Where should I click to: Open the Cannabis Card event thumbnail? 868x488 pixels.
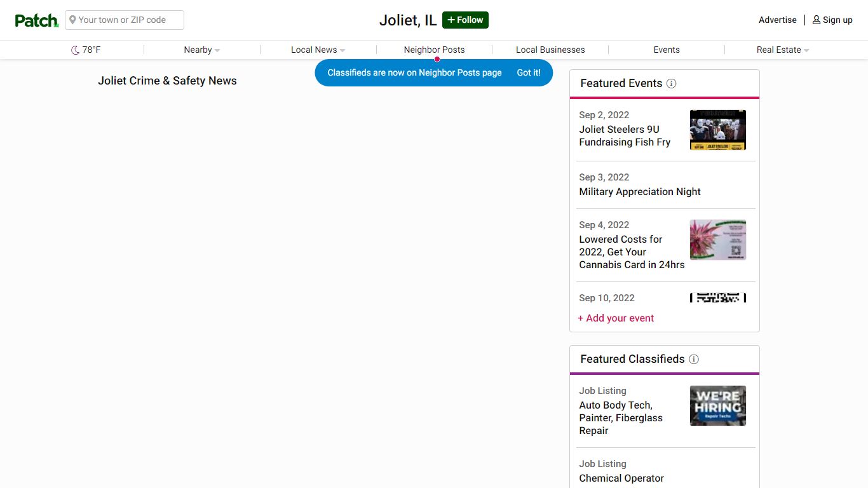tap(718, 240)
